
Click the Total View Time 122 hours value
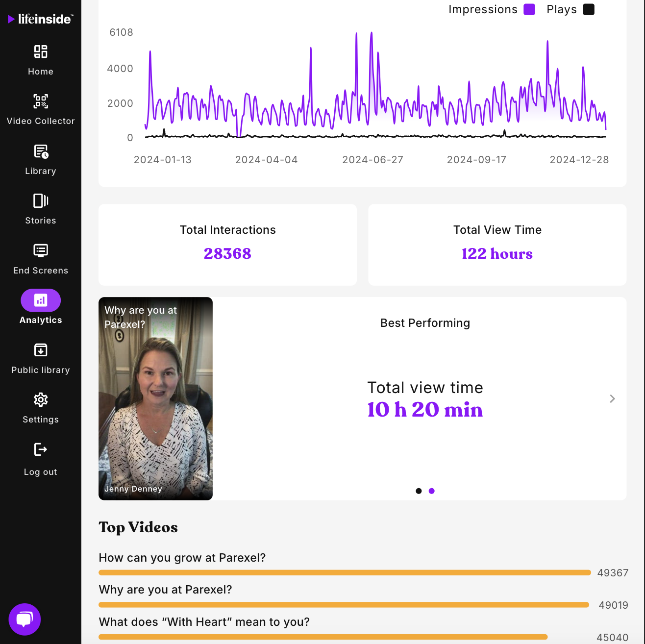coord(497,253)
